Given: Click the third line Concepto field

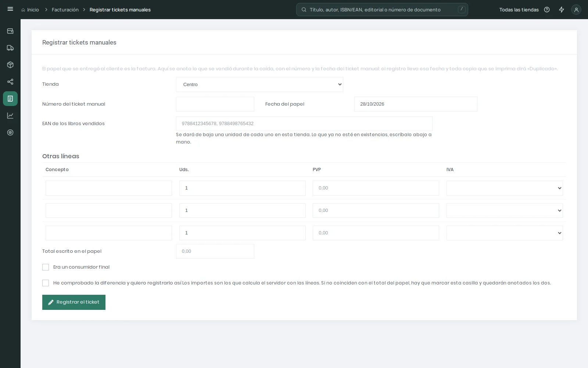Looking at the screenshot, I should [x=109, y=233].
